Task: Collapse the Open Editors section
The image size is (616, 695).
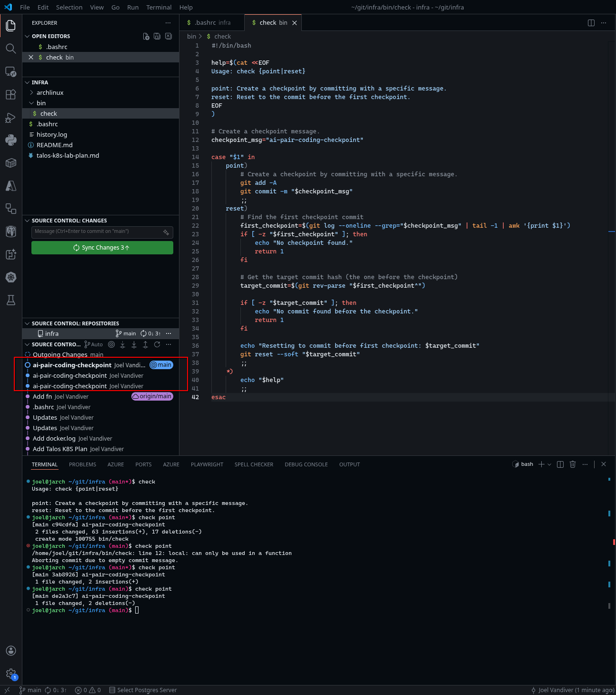Action: pyautogui.click(x=27, y=36)
